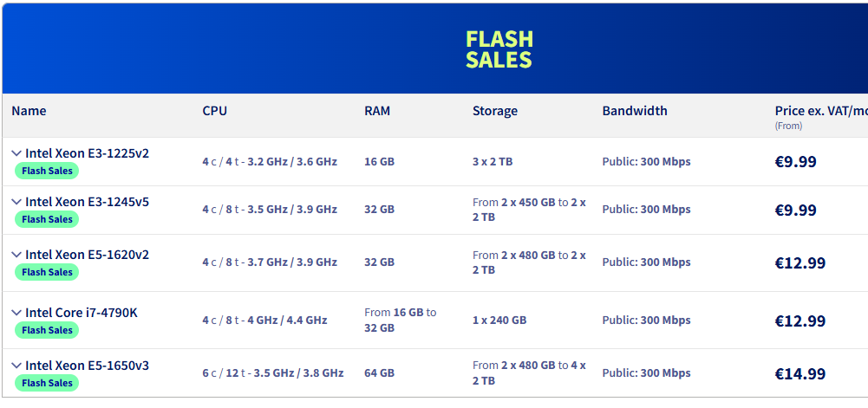The image size is (868, 408).
Task: Expand the Intel Core i7-4790K row chevron
Action: click(x=16, y=313)
